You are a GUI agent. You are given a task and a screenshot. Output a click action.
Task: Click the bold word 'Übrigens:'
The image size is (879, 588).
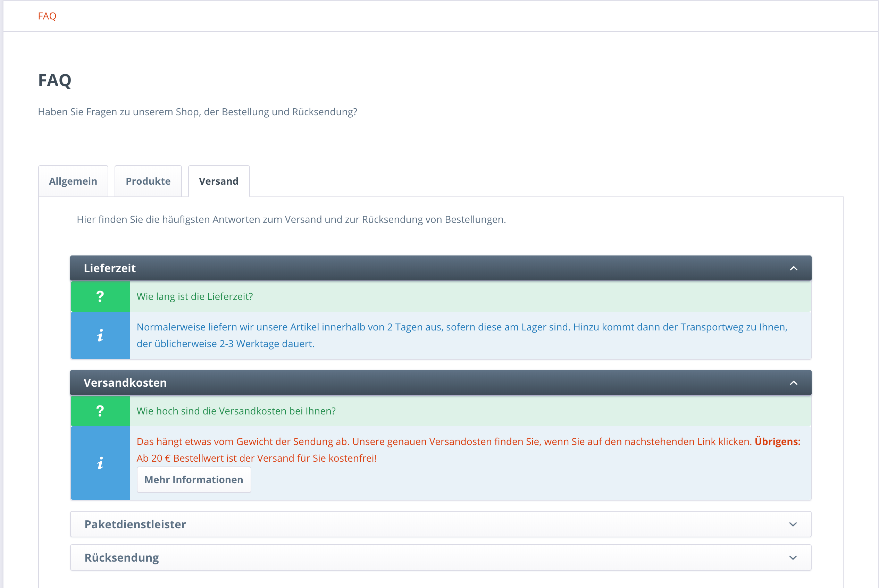[x=777, y=442]
